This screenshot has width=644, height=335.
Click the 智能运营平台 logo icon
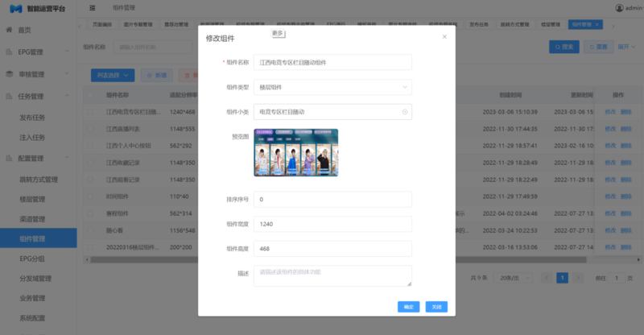point(14,8)
